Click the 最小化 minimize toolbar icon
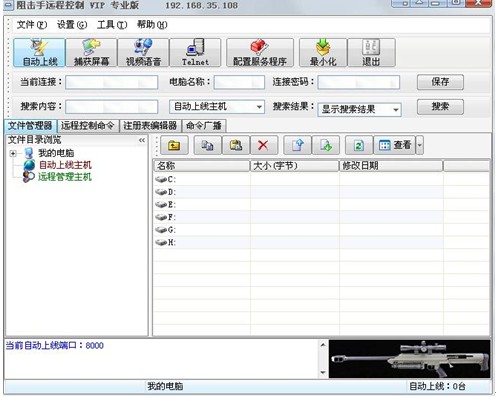 (x=323, y=53)
